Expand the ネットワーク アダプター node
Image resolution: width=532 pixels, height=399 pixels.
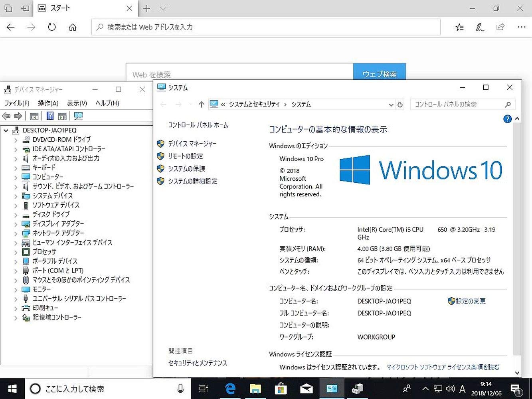tap(16, 233)
